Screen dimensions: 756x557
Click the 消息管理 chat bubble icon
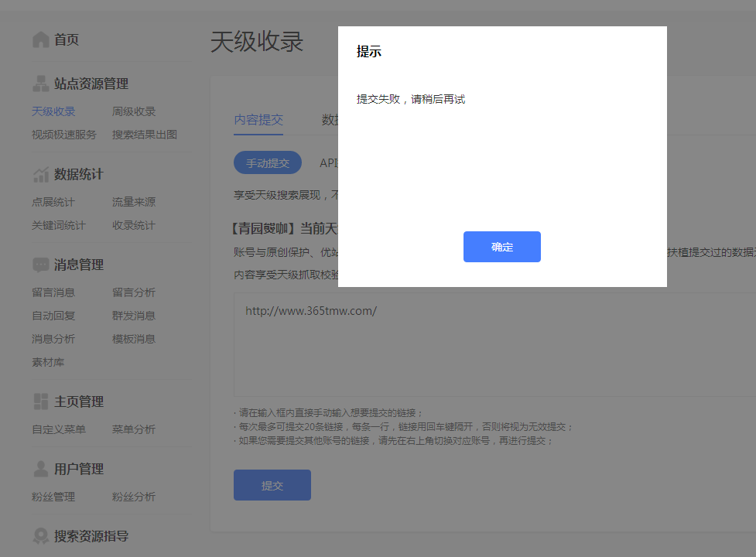(41, 265)
